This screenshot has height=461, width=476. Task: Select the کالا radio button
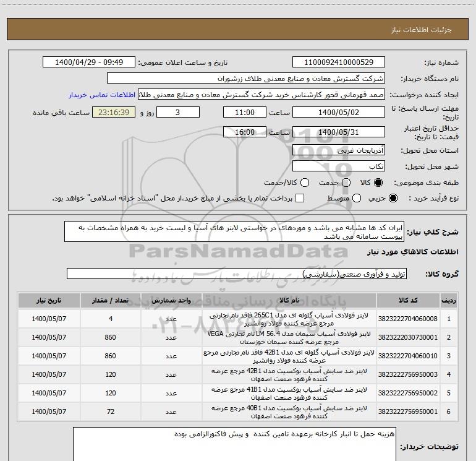(x=378, y=183)
